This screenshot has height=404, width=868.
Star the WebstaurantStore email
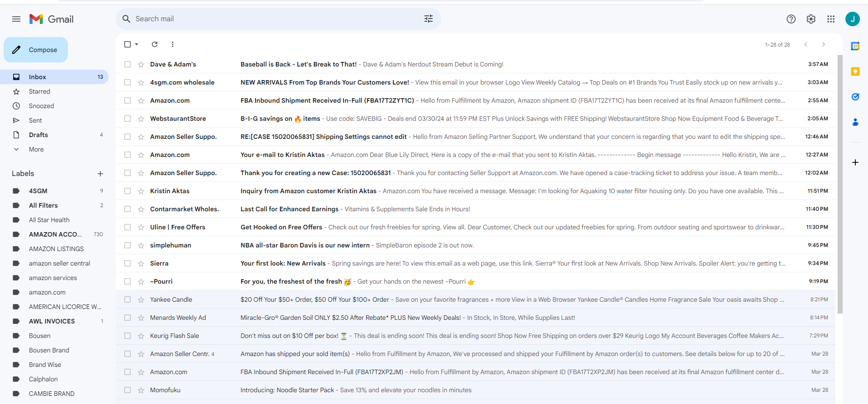point(141,119)
